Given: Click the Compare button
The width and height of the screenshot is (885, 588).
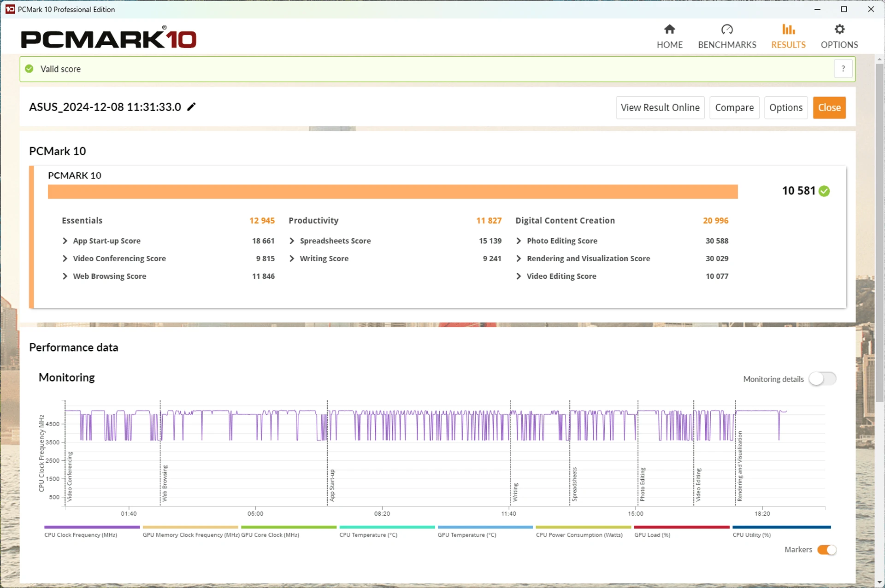Looking at the screenshot, I should [734, 107].
